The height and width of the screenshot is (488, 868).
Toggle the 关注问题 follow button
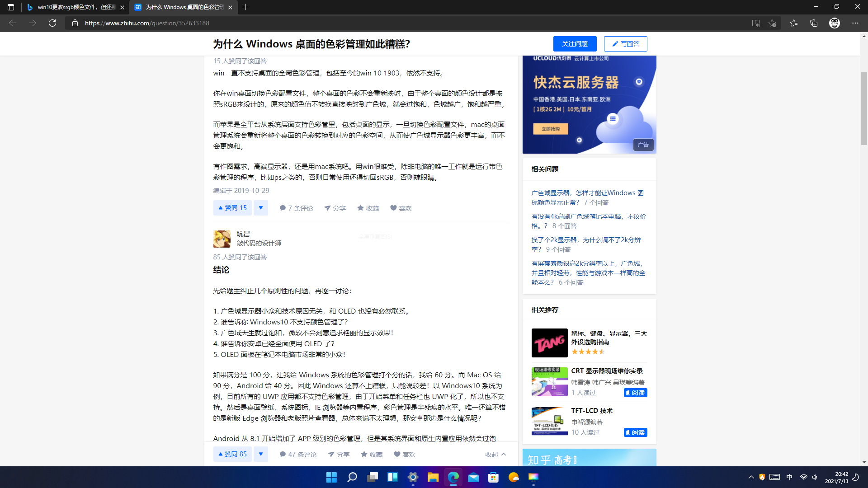pos(575,44)
